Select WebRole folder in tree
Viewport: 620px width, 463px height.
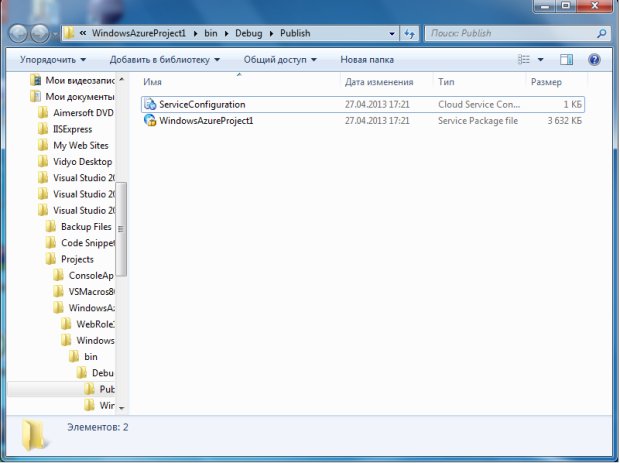pos(95,324)
